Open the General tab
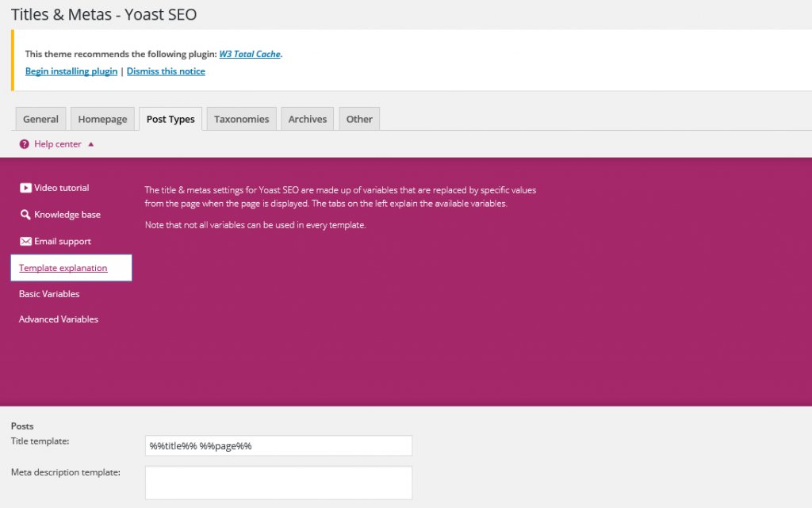 [x=41, y=119]
